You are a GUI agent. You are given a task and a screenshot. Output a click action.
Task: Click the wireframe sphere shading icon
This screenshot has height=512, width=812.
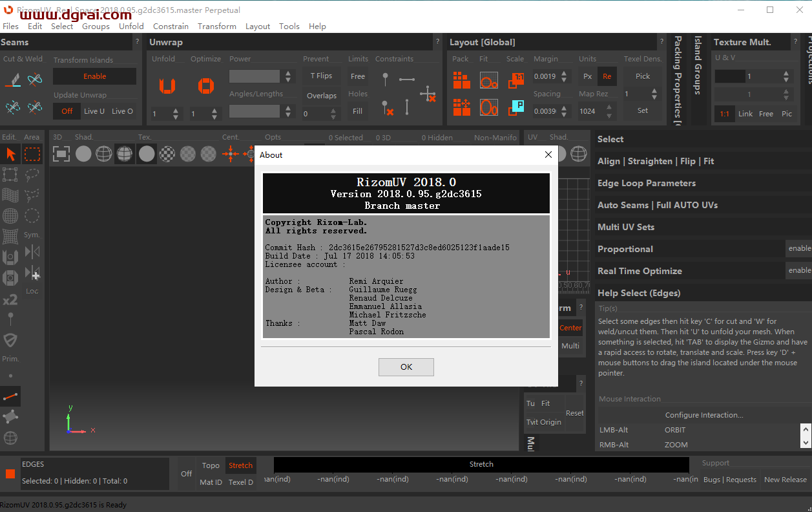tap(104, 154)
